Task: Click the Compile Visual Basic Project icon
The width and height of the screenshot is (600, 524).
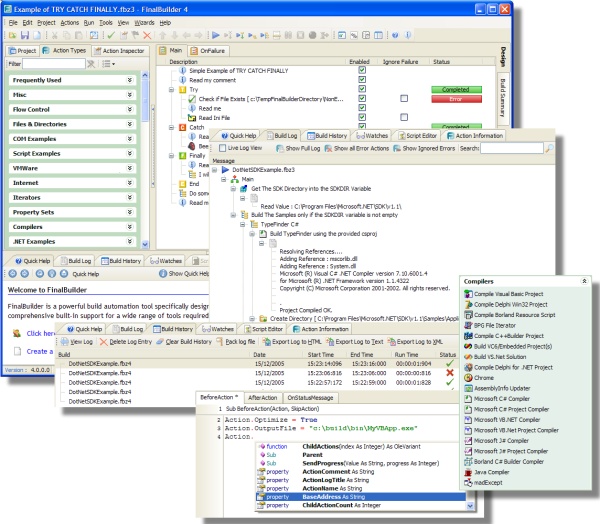Action: (468, 294)
